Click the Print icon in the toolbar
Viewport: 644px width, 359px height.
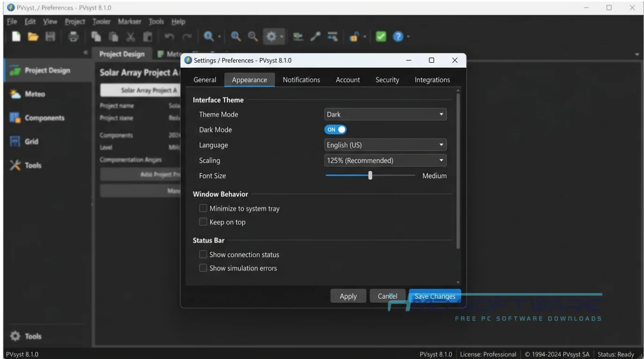[73, 36]
